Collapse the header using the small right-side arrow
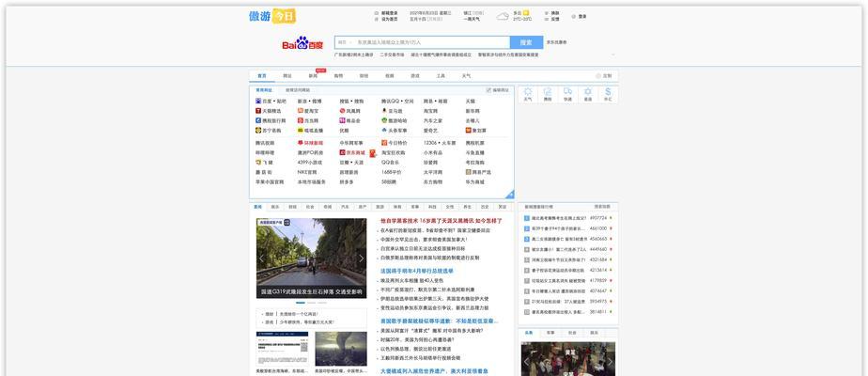Screen dimensions: 868x376 click(612, 55)
